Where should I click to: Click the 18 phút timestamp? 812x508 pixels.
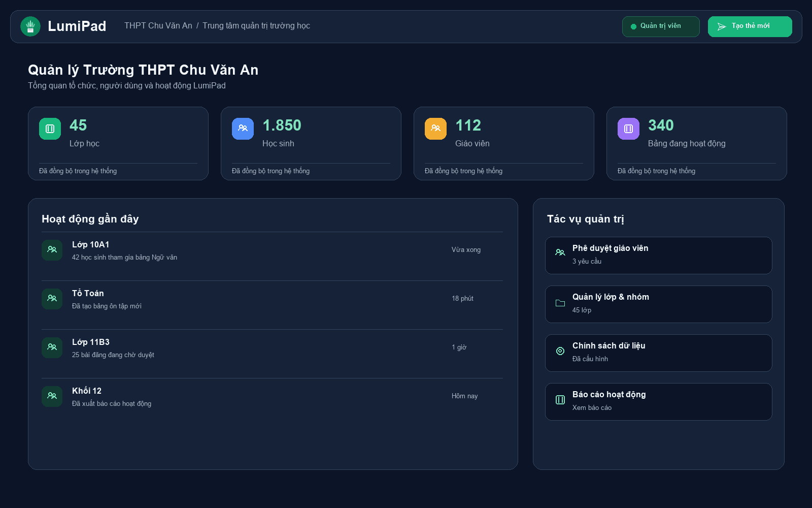coord(462,299)
